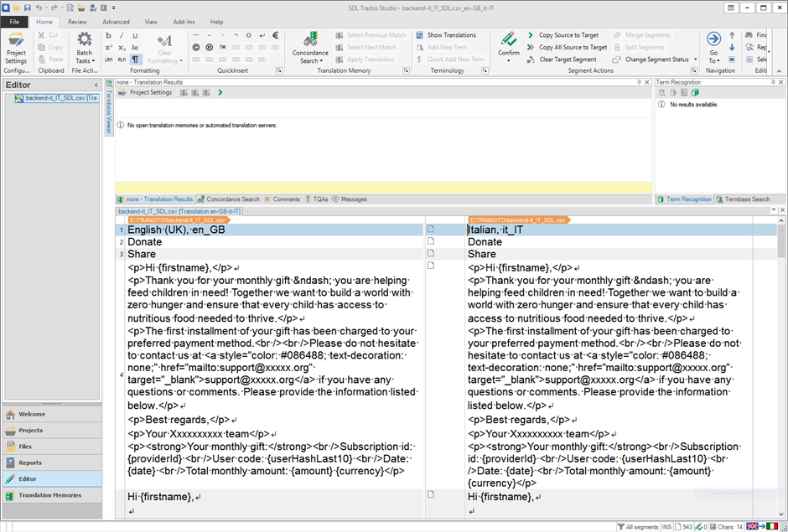The height and width of the screenshot is (532, 788).
Task: Toggle show formatting paragraph marks
Action: [x=135, y=59]
